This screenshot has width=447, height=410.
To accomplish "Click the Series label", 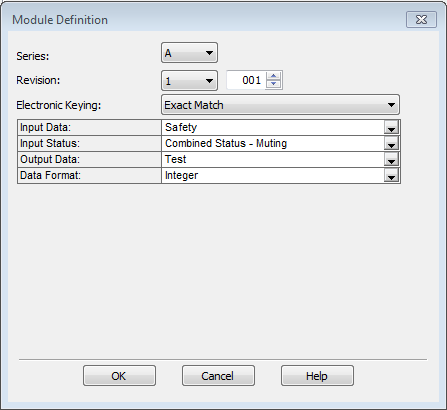I will (33, 56).
